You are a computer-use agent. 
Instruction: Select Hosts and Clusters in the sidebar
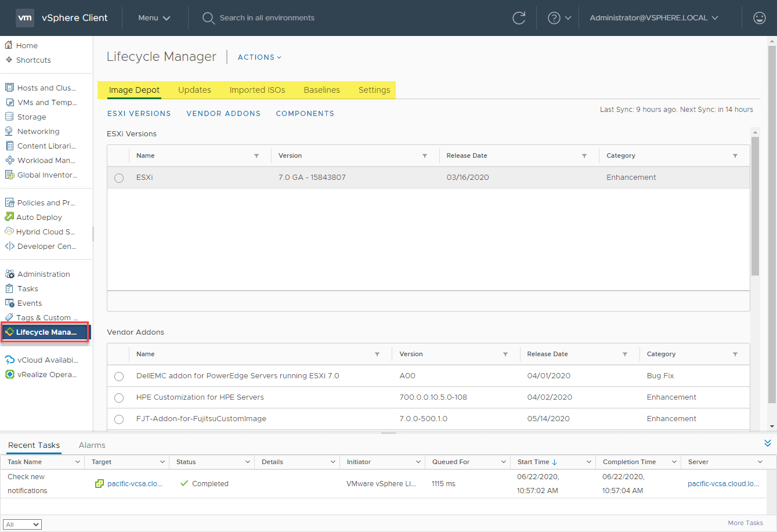coord(44,88)
